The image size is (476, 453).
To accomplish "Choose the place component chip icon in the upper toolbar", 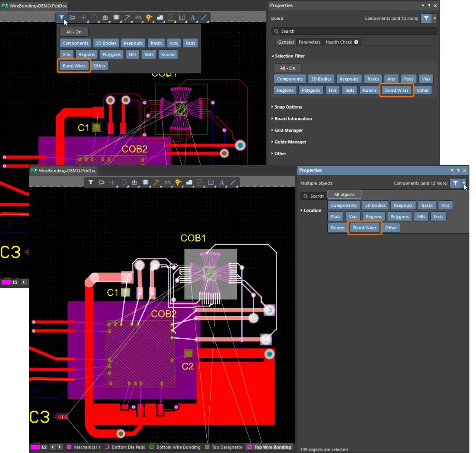I will pos(116,17).
